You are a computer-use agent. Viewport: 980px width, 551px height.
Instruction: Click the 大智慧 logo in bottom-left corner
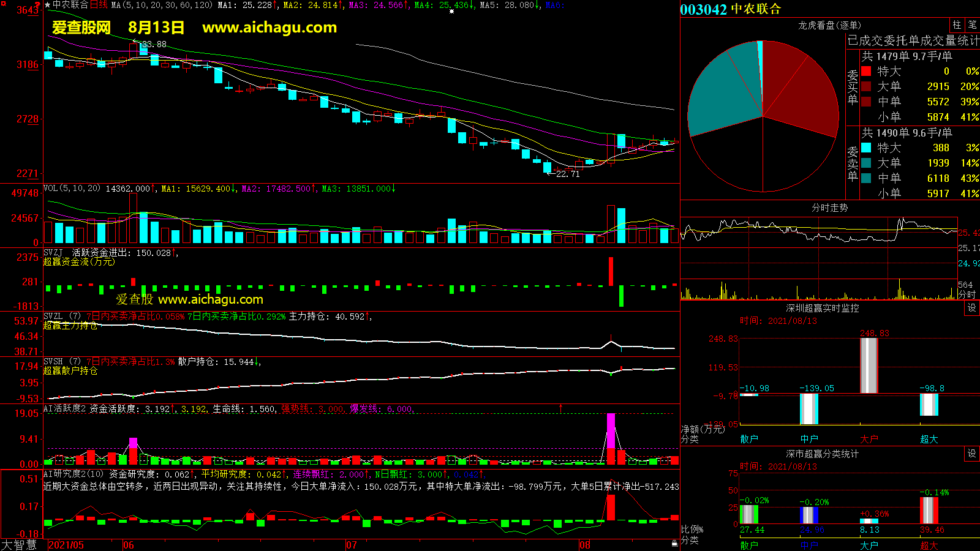19,545
